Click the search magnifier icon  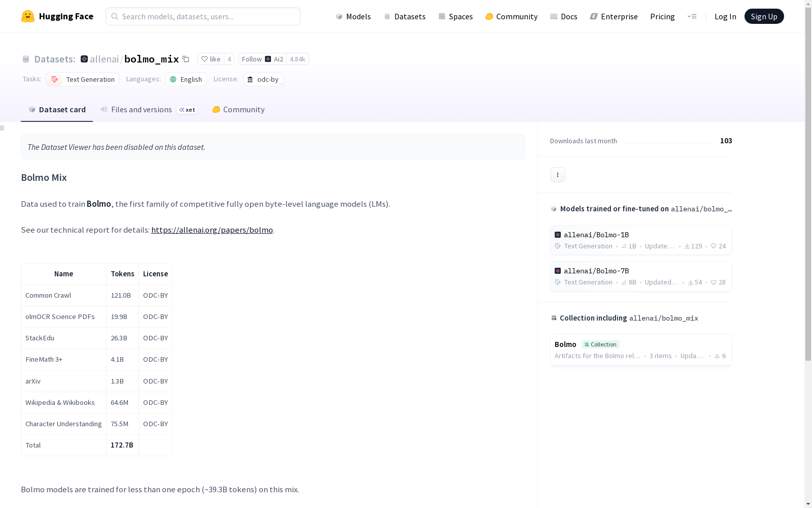[115, 16]
